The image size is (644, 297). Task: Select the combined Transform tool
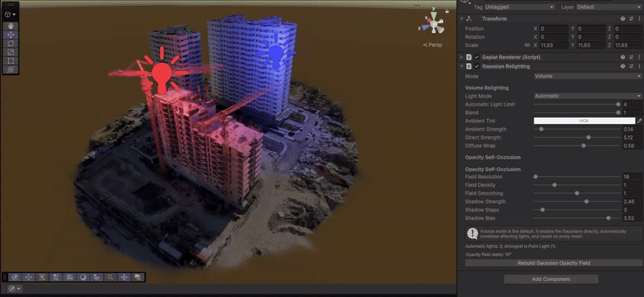pos(11,69)
